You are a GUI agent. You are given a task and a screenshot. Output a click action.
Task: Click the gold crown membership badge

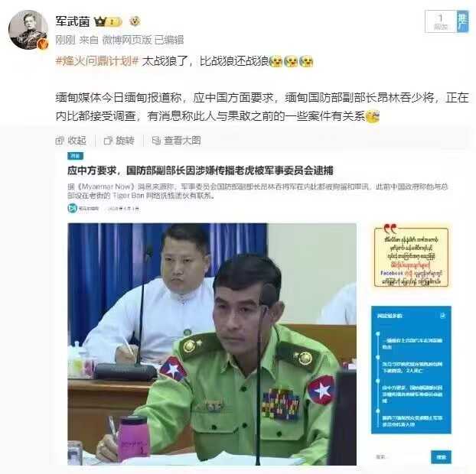pos(108,21)
